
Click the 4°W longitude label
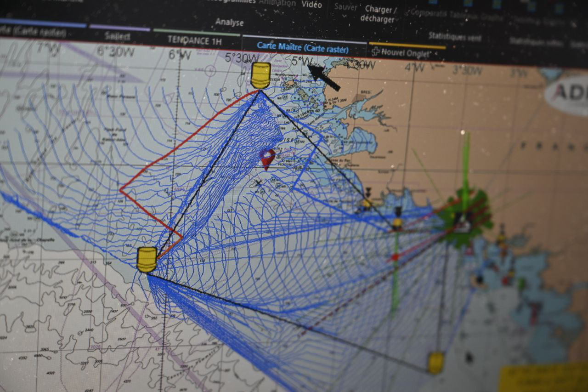pos(415,68)
